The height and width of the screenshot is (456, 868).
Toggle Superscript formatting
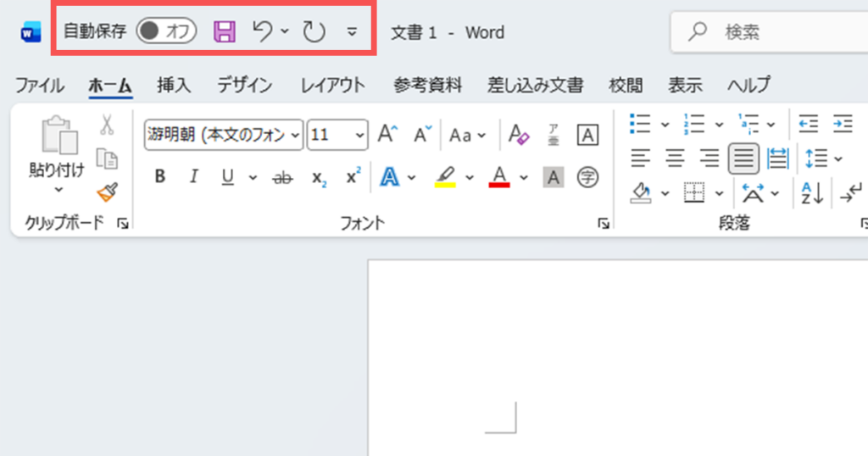353,175
